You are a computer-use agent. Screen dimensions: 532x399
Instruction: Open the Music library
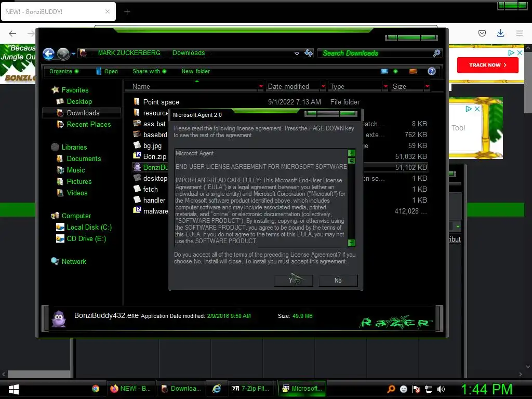pyautogui.click(x=76, y=170)
